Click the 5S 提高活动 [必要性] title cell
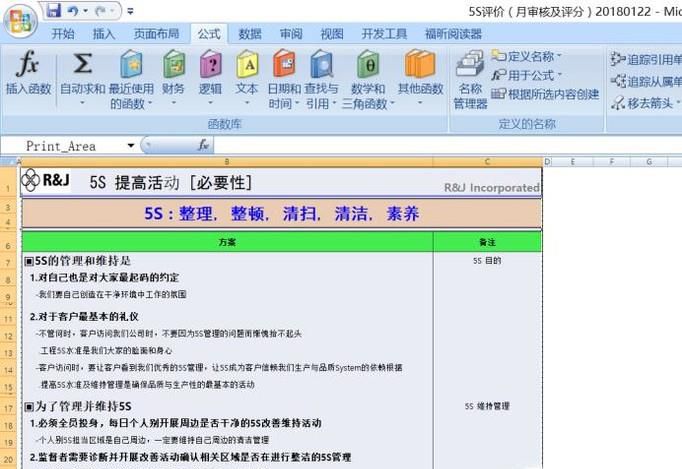 pyautogui.click(x=170, y=183)
